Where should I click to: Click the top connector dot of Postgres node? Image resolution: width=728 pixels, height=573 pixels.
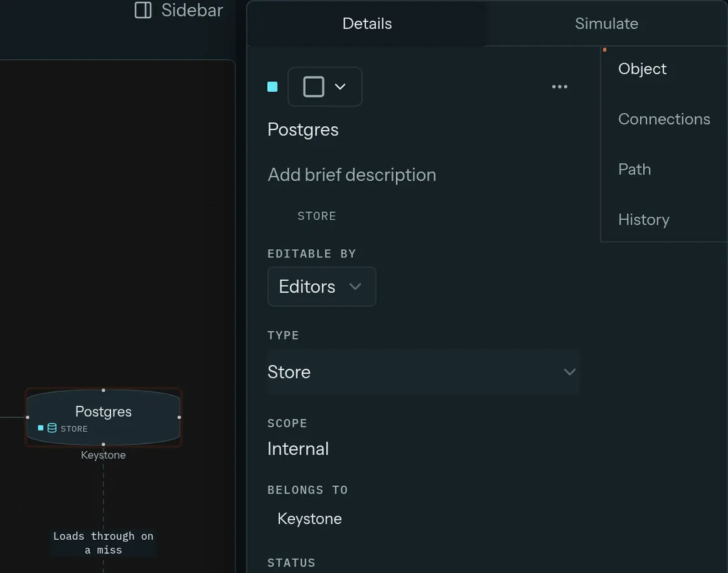click(x=103, y=390)
